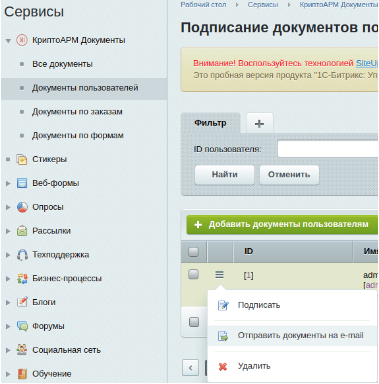The width and height of the screenshot is (379, 384).
Task: Choose Отправить документы на e-mail menu item
Action: pos(292,336)
